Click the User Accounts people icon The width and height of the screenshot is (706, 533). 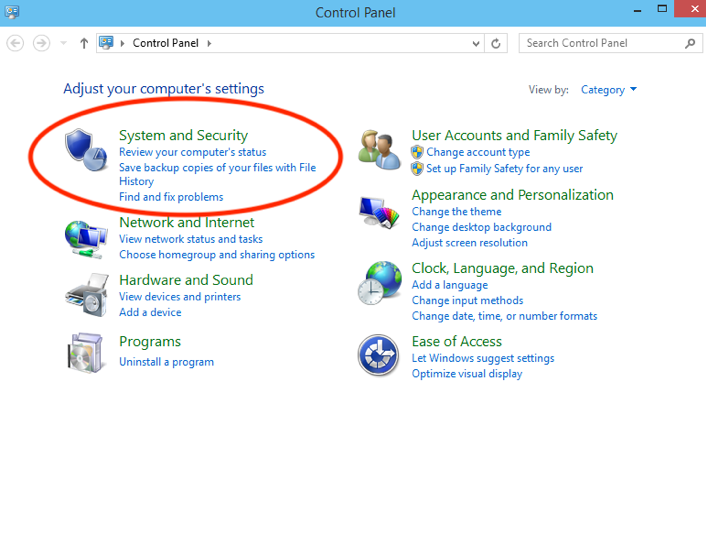click(x=380, y=150)
